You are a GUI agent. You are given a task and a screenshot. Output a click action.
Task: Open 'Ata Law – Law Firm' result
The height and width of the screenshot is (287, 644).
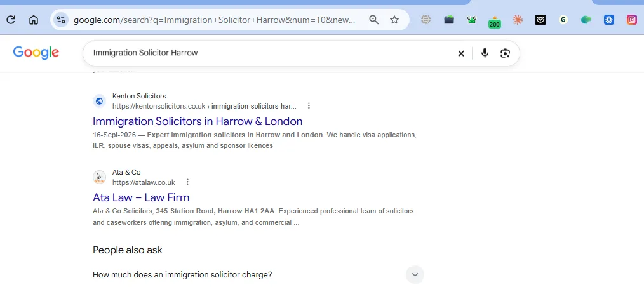[x=141, y=197]
